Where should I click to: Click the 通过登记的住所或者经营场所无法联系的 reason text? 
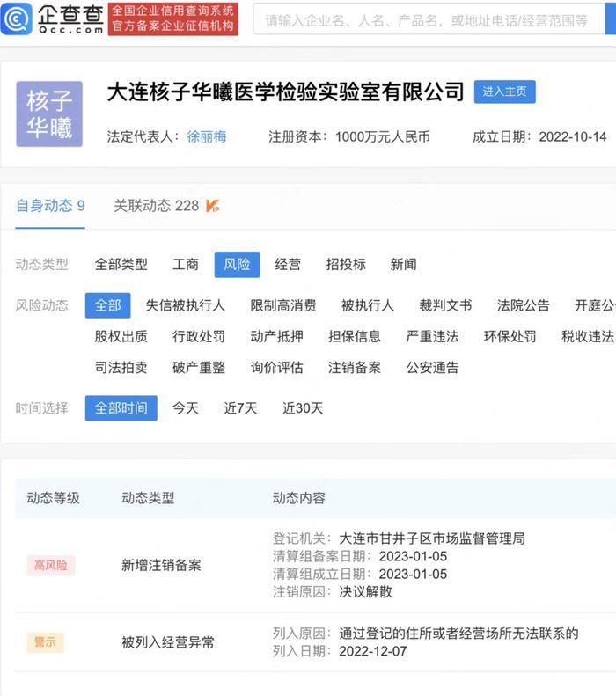(x=458, y=634)
